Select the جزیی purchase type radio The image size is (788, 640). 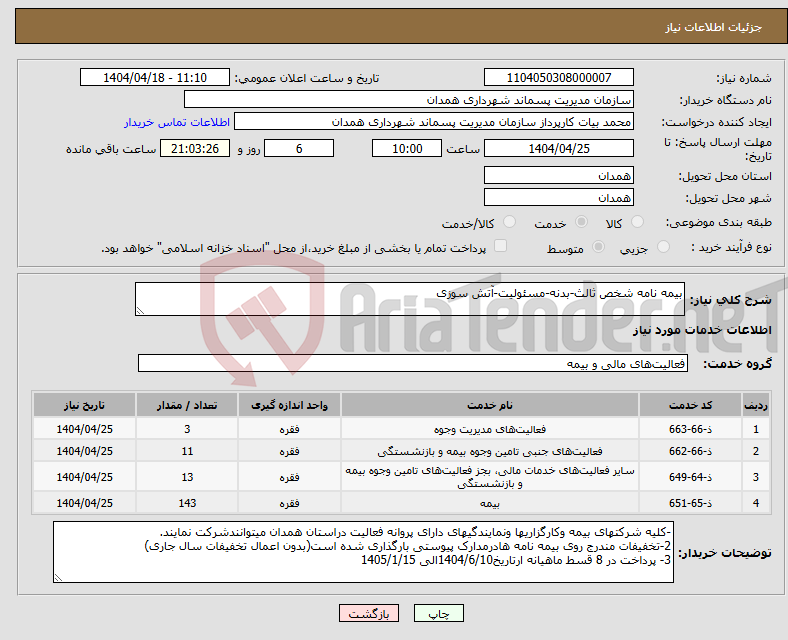[x=663, y=247]
